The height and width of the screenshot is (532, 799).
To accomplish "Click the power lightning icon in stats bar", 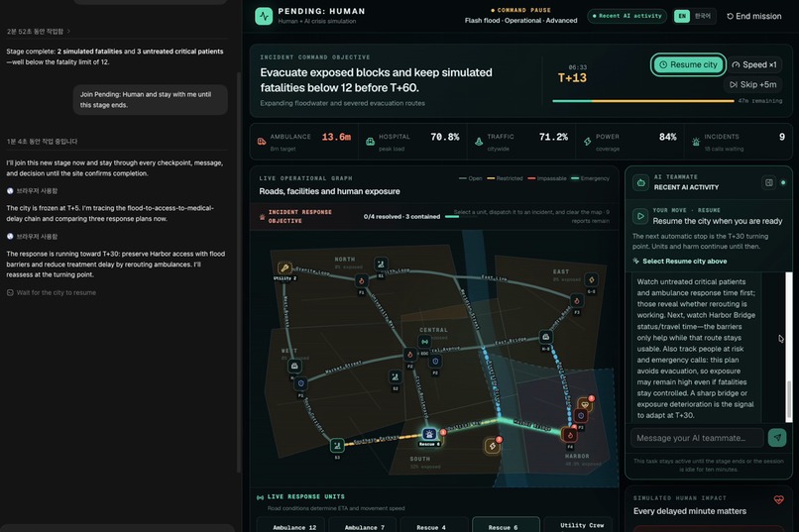I will click(x=588, y=142).
